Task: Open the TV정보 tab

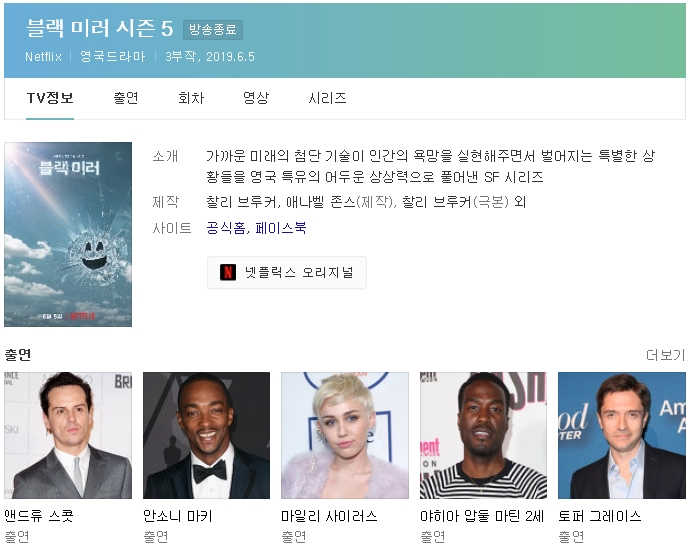Action: tap(50, 98)
